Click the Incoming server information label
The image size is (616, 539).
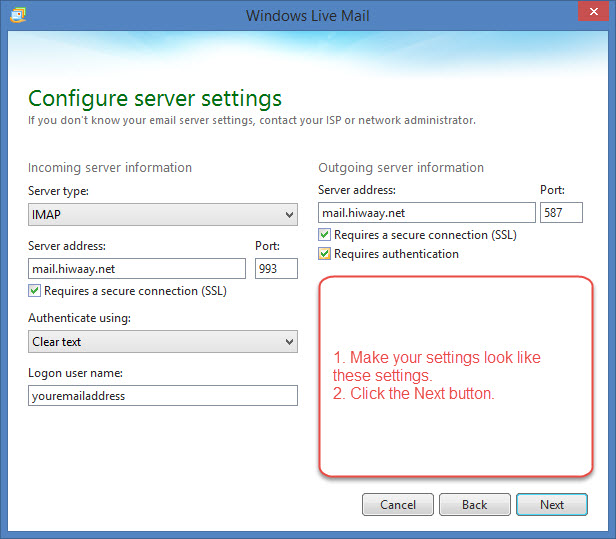click(x=110, y=168)
